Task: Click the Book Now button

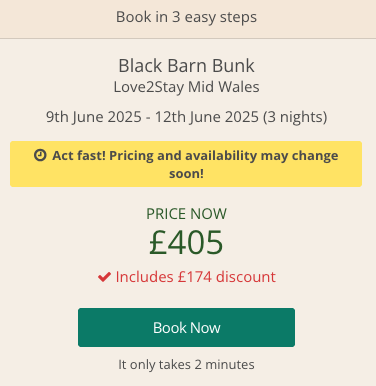Action: (x=186, y=327)
